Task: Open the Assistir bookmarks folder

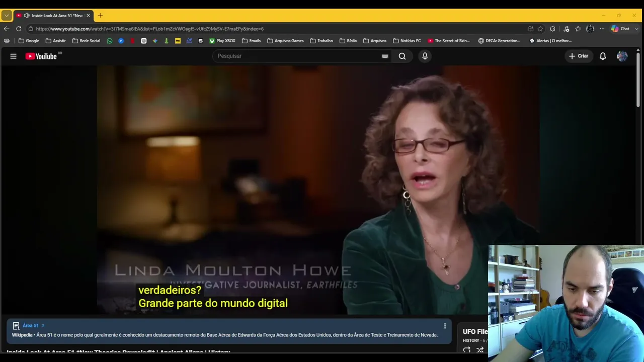Action: [55, 41]
